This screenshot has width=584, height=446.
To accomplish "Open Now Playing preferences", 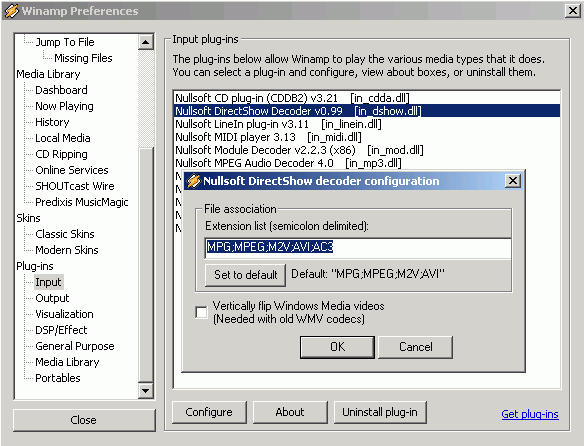I will pos(64,106).
